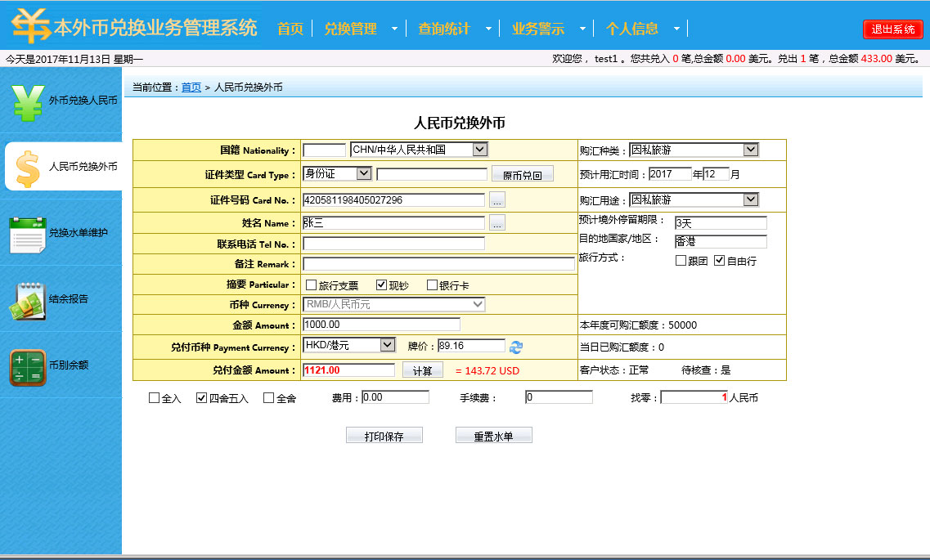Image resolution: width=930 pixels, height=560 pixels.
Task: Toggle 旅行支票 checkbox
Action: point(311,285)
